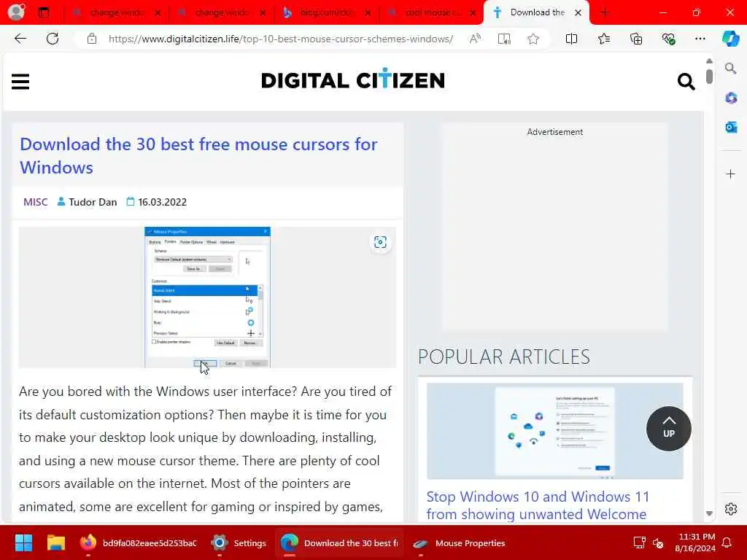
Task: Open the taskbar clock and date
Action: [695, 542]
